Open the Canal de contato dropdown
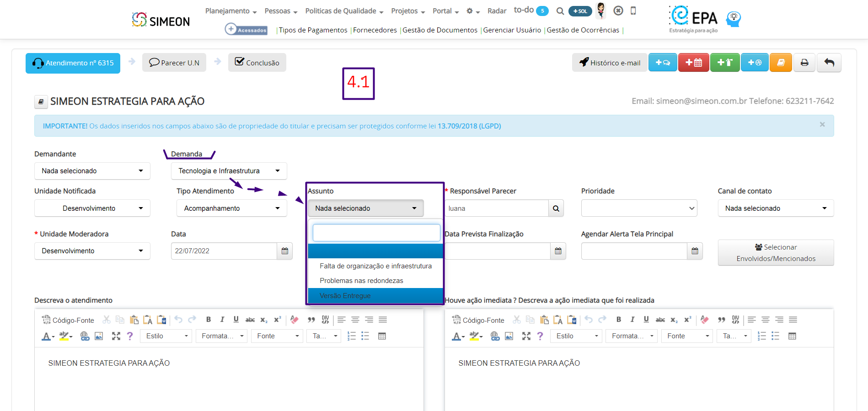Image resolution: width=868 pixels, height=411 pixels. [x=775, y=208]
